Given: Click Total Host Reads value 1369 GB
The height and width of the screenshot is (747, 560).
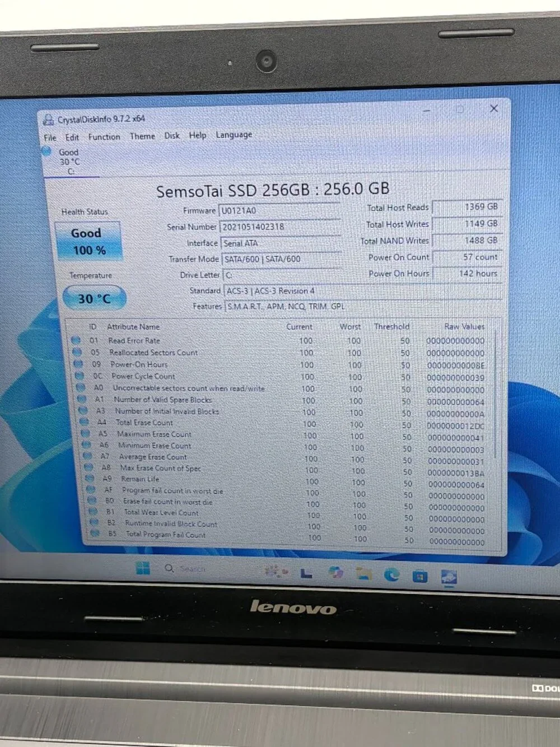Looking at the screenshot, I should (468, 207).
